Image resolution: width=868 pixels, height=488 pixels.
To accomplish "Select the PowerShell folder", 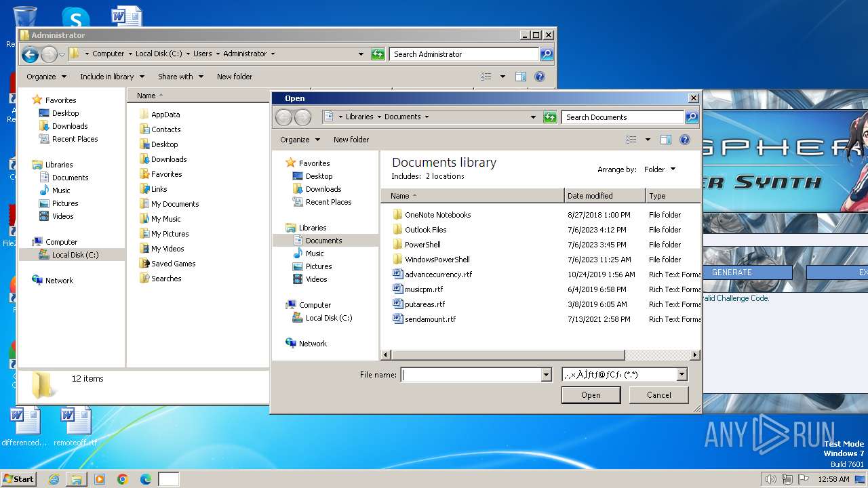I will tap(422, 245).
